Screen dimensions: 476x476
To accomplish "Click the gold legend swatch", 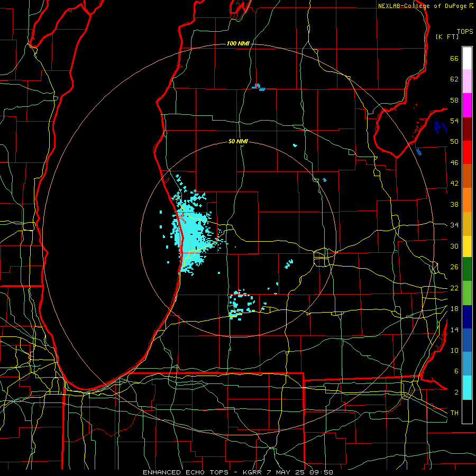I will coord(467,224).
